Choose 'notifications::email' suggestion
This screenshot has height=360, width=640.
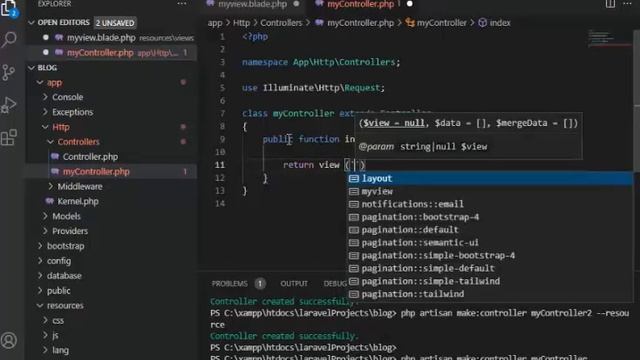point(490,204)
